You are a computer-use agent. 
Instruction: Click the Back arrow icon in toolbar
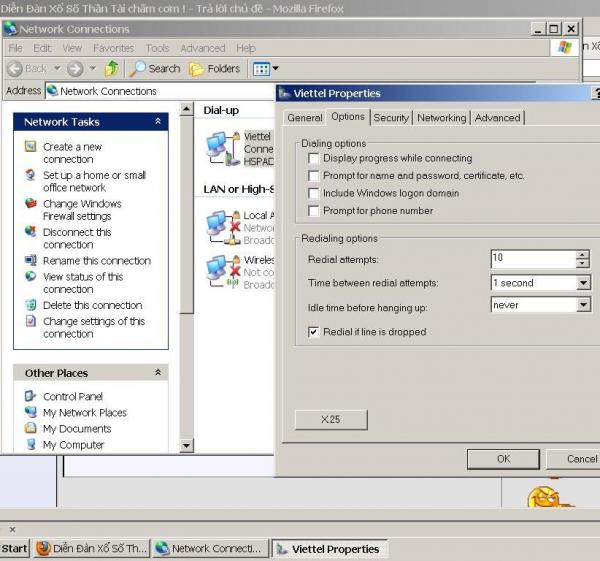coord(15,69)
